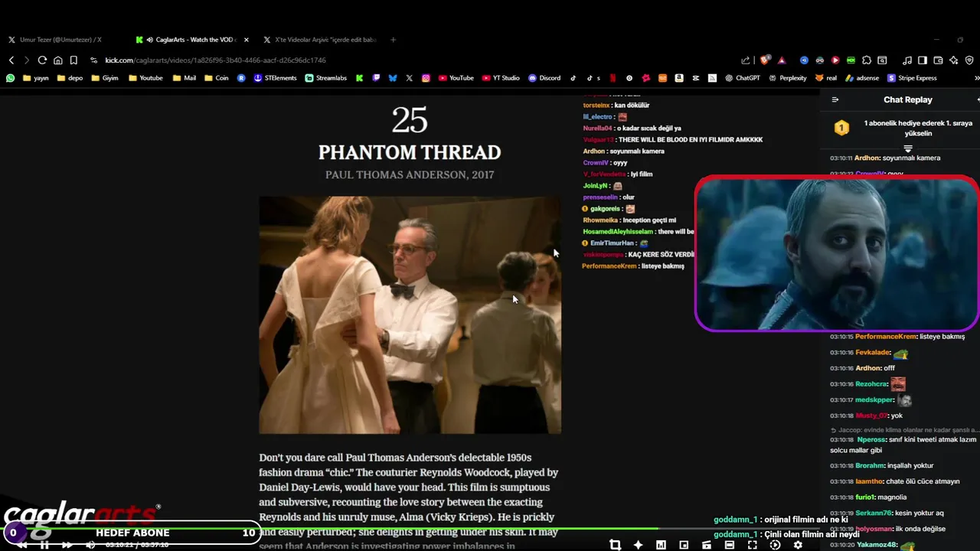Click the Phantom Thread film still image
Image resolution: width=980 pixels, height=551 pixels.
(410, 315)
